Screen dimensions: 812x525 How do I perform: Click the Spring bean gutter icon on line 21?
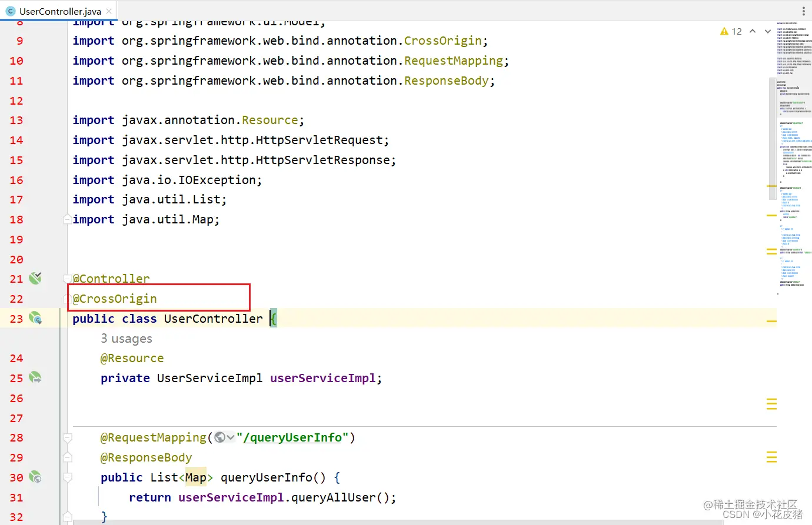35,278
